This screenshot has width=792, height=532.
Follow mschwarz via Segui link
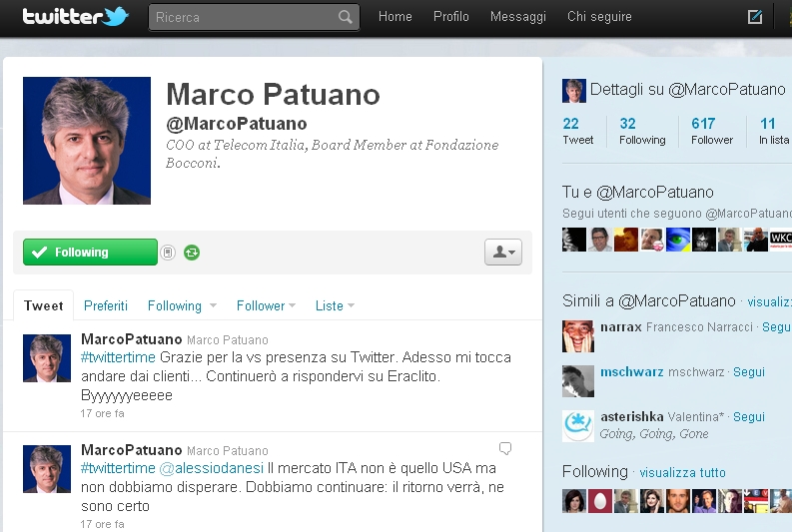pyautogui.click(x=749, y=372)
